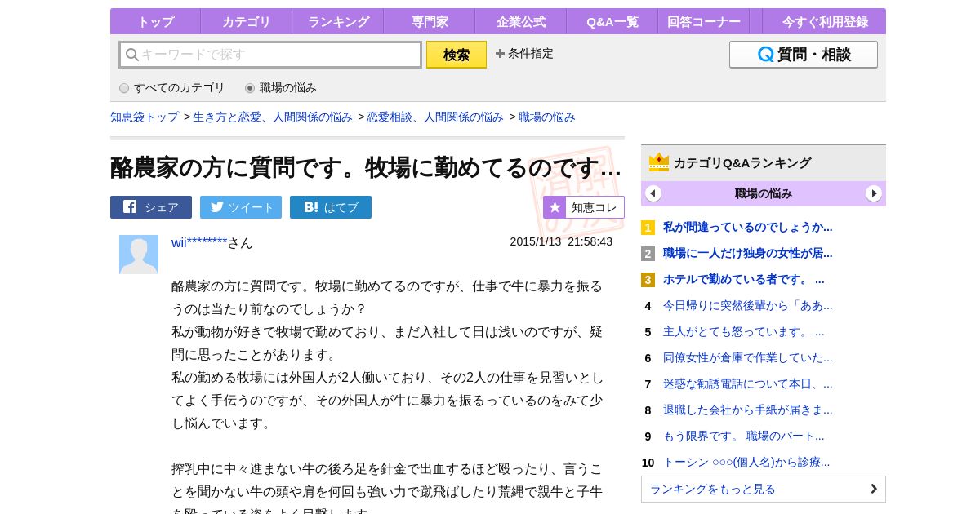Open the ランキング navigation tab
The width and height of the screenshot is (980, 514).
pos(337,22)
